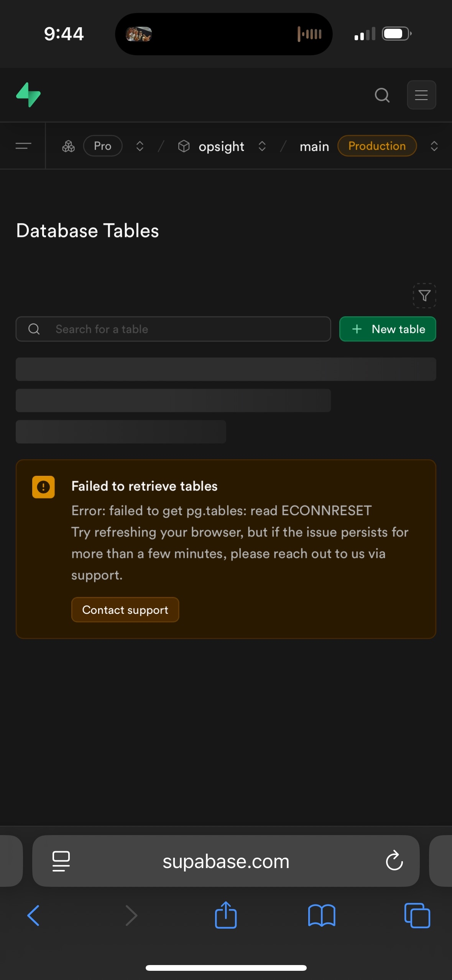Open Safari page settings reader icon
This screenshot has width=452, height=980.
61,861
